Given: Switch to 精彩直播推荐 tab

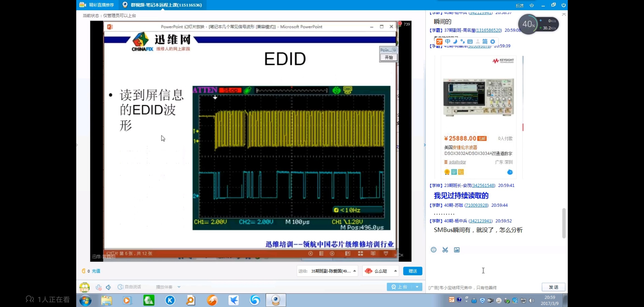Looking at the screenshot, I should 97,5.
